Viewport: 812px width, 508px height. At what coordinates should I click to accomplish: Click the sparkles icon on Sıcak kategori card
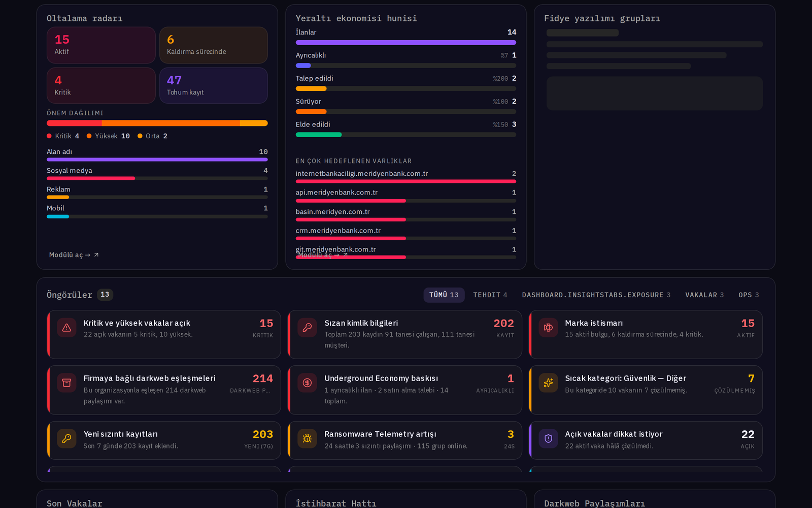tap(548, 383)
